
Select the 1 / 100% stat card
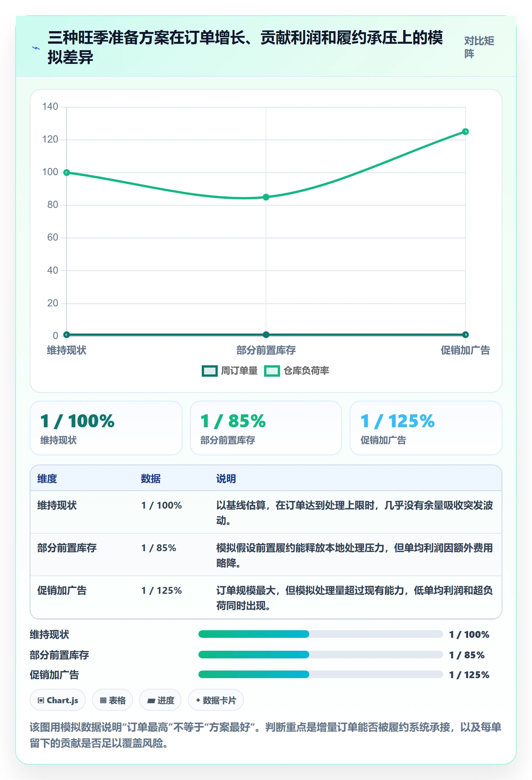[x=106, y=428]
